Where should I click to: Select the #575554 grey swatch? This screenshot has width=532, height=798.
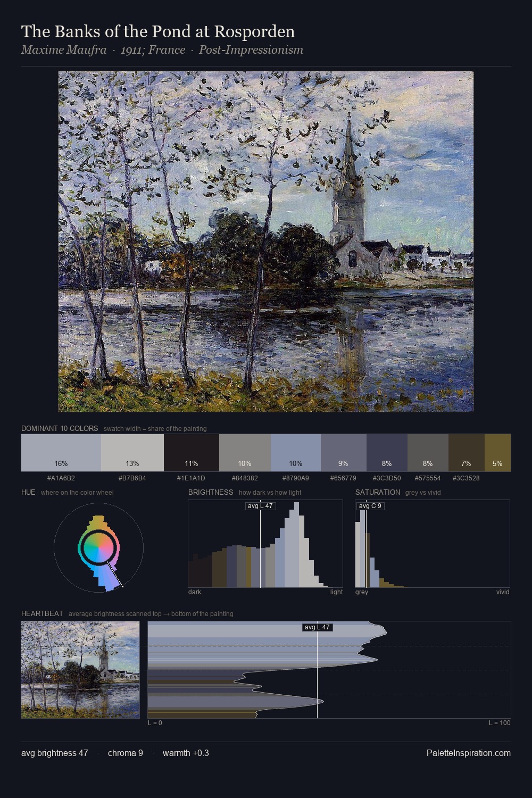(428, 453)
